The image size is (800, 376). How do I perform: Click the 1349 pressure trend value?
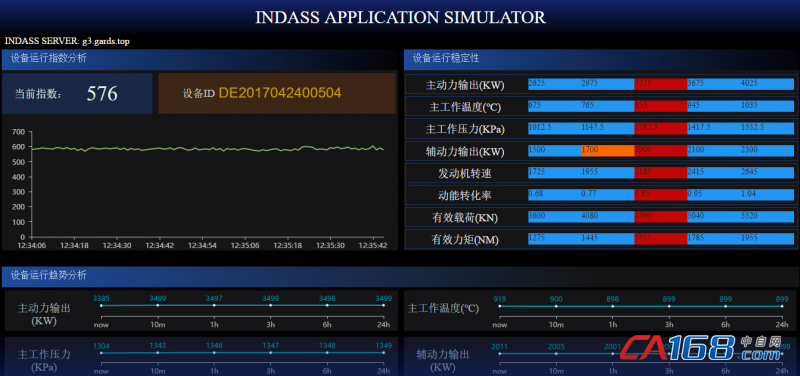[x=383, y=345]
